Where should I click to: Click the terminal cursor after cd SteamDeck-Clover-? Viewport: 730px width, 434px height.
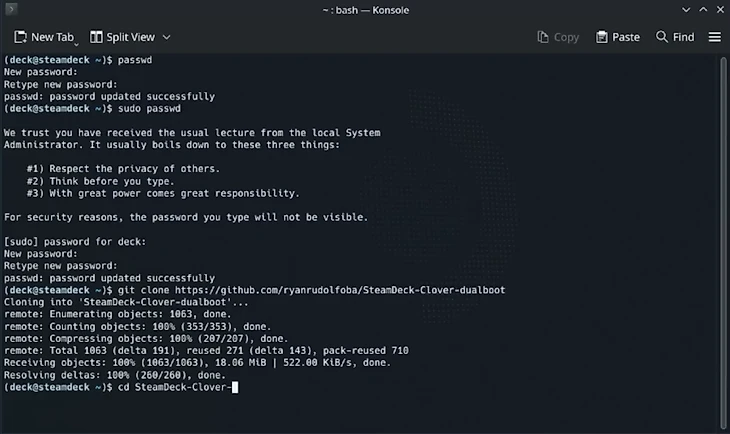coord(235,387)
